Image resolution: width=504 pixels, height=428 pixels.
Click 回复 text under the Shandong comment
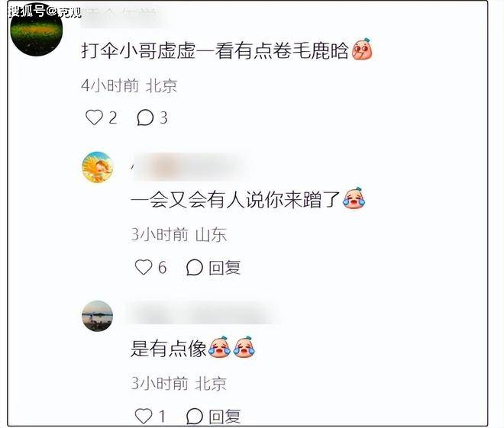(x=225, y=268)
